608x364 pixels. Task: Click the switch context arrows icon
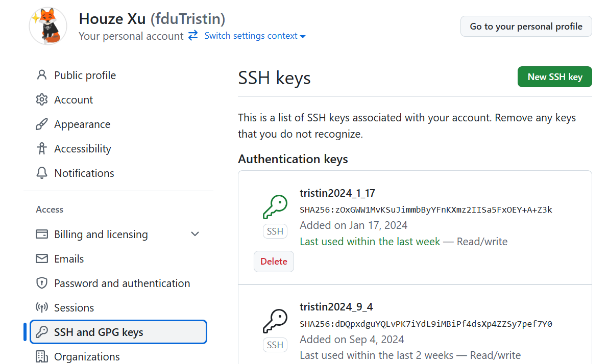[x=193, y=36]
